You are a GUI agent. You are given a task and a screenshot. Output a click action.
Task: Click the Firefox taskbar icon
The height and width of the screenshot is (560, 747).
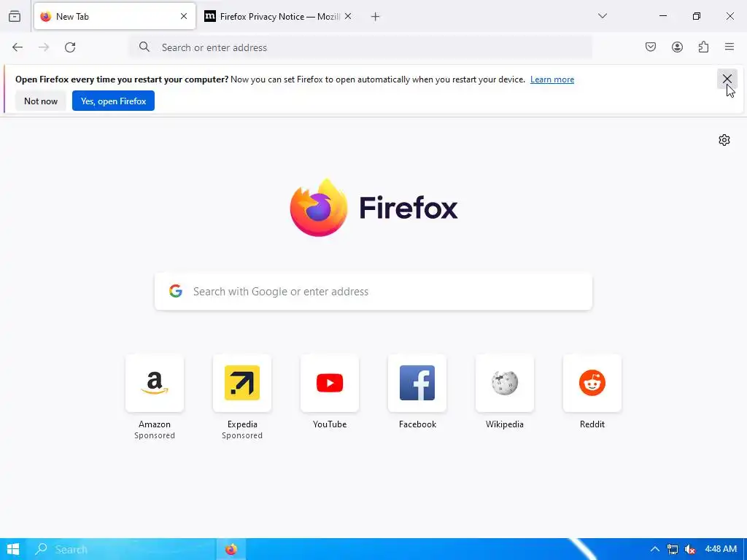point(231,549)
